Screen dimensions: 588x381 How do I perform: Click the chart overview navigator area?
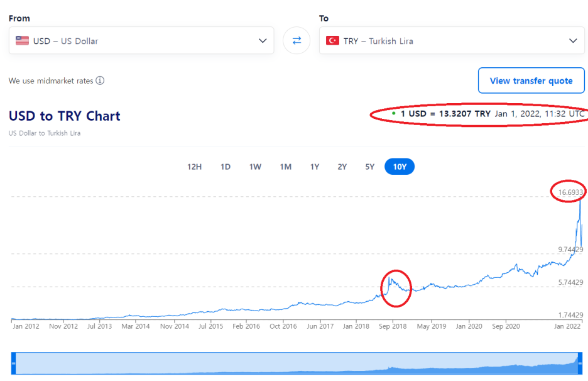(297, 363)
